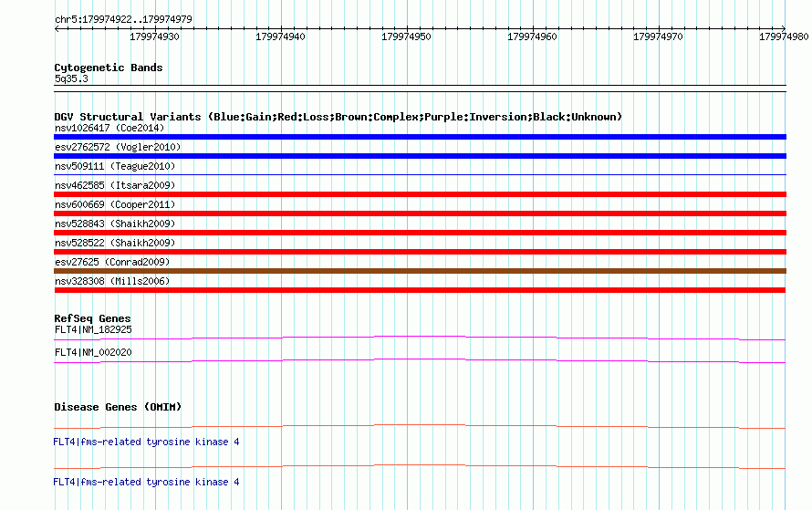Select the brown esv27625 (Conrad2009) complex bar
Image resolution: width=812 pixels, height=510 pixels.
pyautogui.click(x=420, y=271)
